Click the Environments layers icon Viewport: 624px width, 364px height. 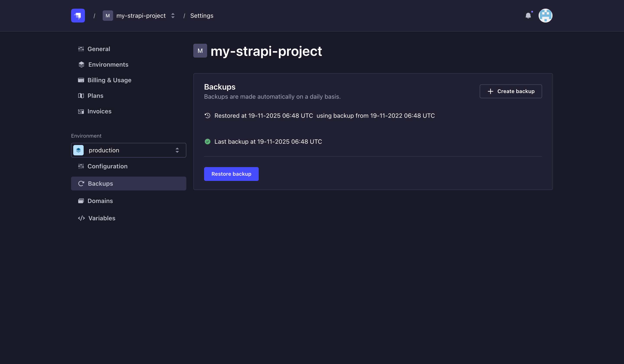(x=81, y=64)
